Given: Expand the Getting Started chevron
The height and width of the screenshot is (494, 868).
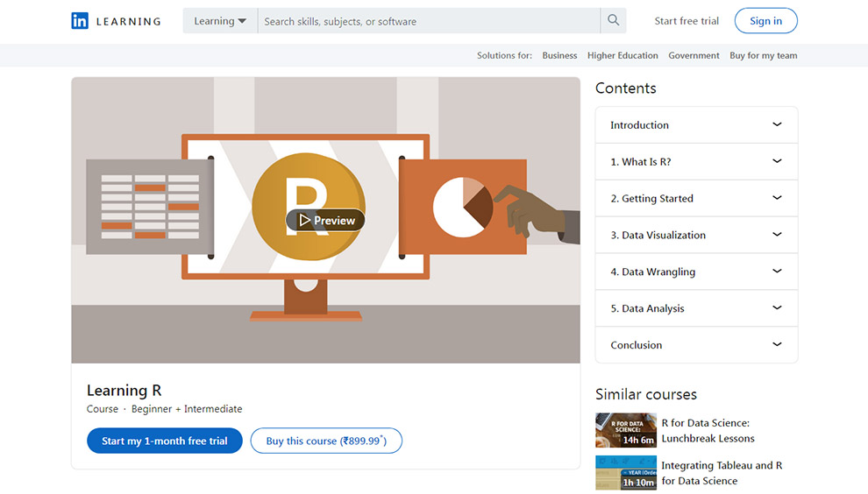Looking at the screenshot, I should 777,197.
